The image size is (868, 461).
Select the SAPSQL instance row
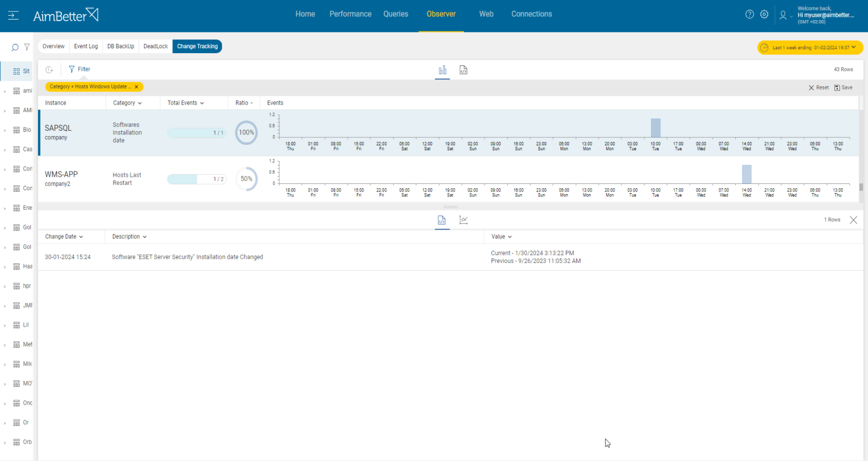[x=449, y=133]
